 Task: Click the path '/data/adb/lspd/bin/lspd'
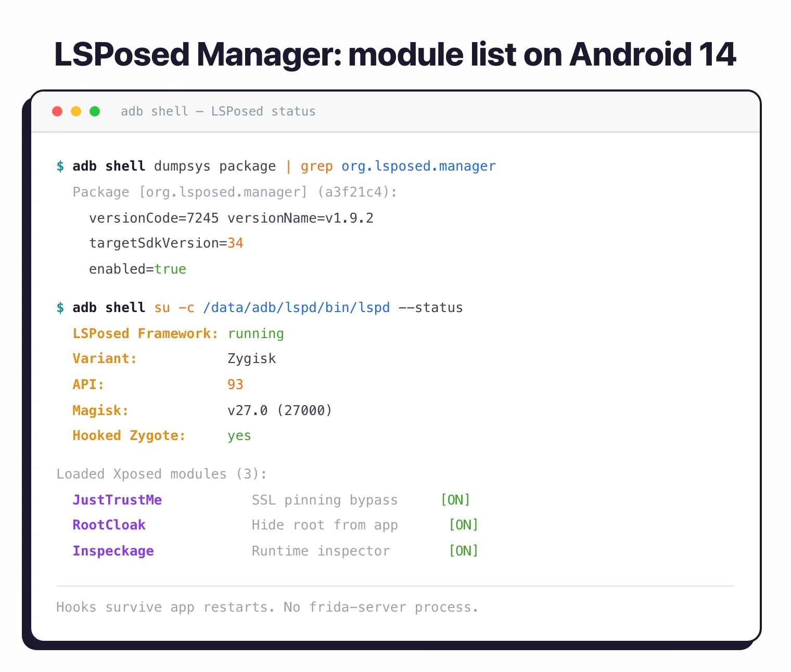[x=296, y=308]
